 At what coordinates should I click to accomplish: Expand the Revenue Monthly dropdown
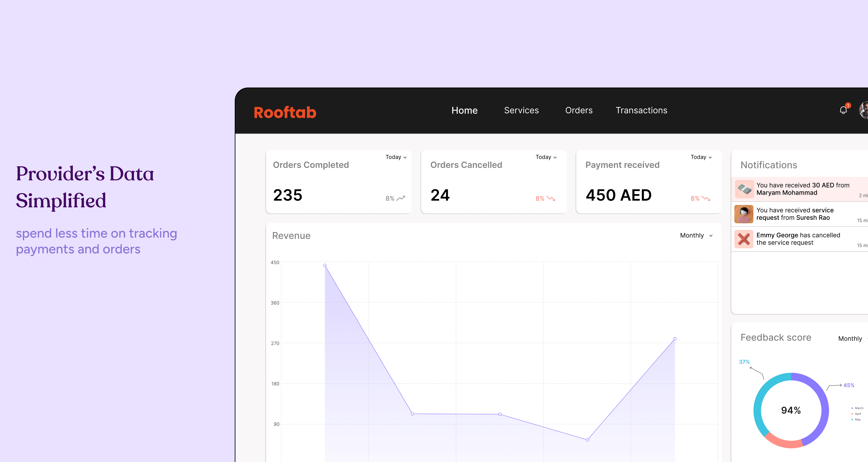point(696,235)
